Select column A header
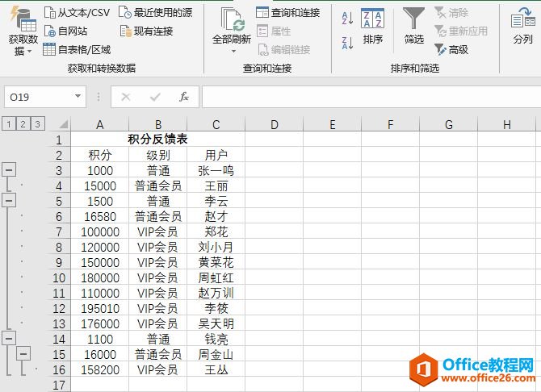Image resolution: width=541 pixels, height=392 pixels. pyautogui.click(x=99, y=124)
